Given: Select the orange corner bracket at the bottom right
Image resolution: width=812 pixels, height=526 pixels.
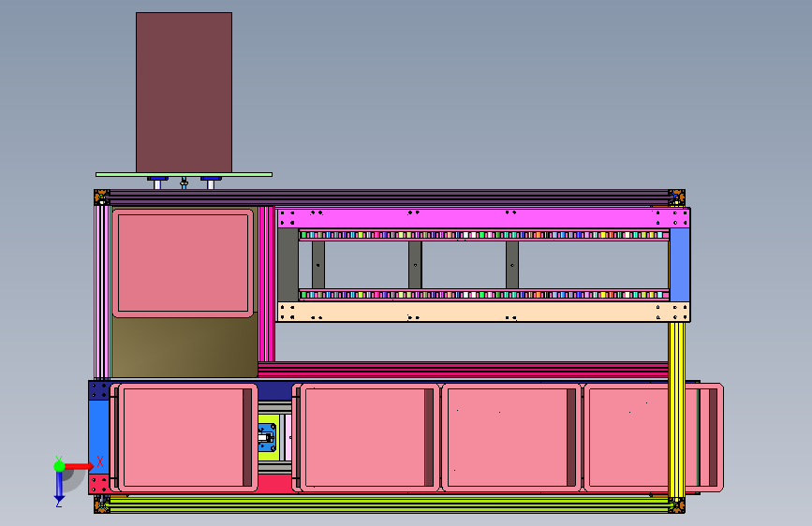Looking at the screenshot, I should coord(676,505).
